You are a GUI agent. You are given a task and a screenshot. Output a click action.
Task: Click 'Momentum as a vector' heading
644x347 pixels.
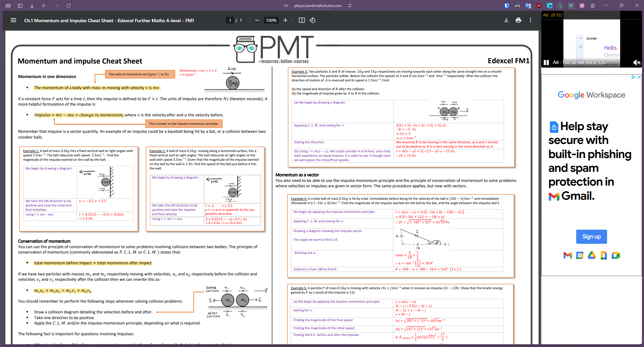click(297, 175)
